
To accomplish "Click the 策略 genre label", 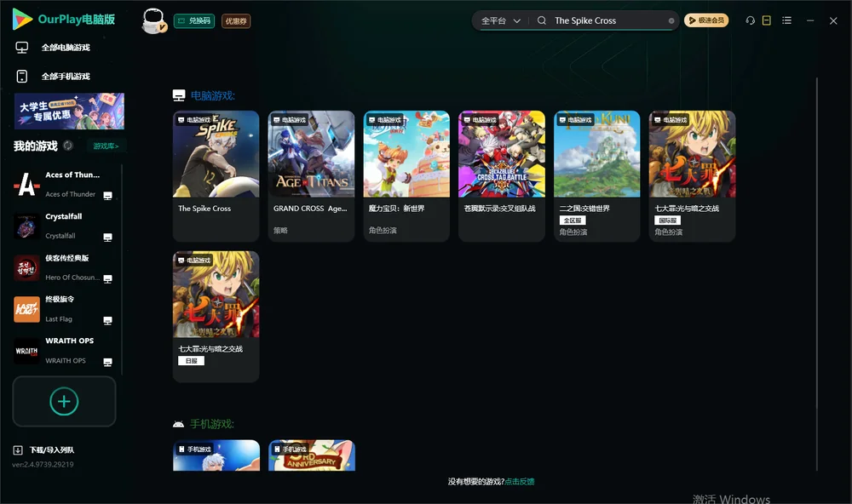I will pos(280,230).
